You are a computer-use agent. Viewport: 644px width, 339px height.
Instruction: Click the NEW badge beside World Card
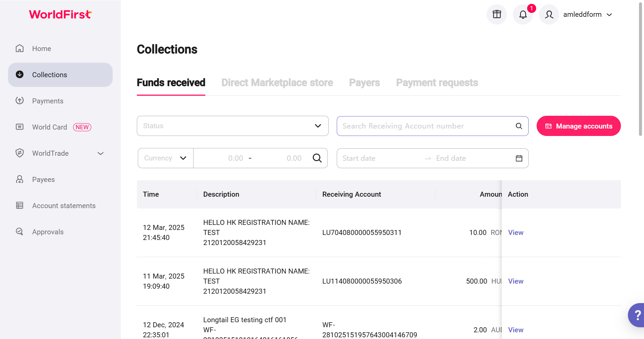(x=82, y=127)
